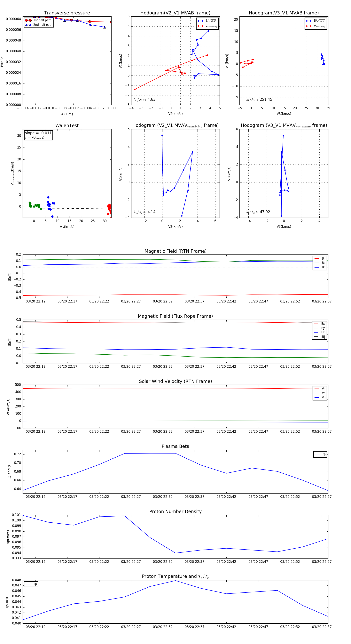This screenshot has height=644, width=351.
Task: Select the "By'" legend entry
Action: coord(320,328)
